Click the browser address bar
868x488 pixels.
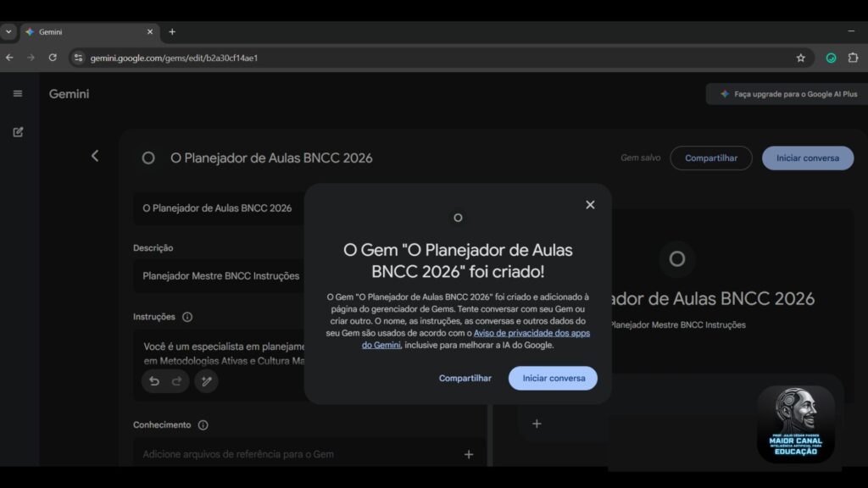[339, 58]
